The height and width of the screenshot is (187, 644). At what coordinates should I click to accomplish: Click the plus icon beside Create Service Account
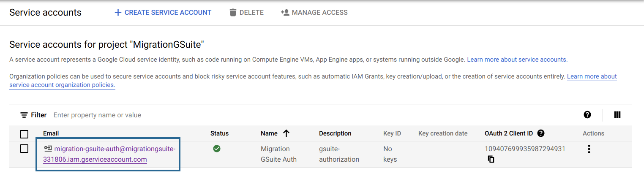tap(118, 13)
